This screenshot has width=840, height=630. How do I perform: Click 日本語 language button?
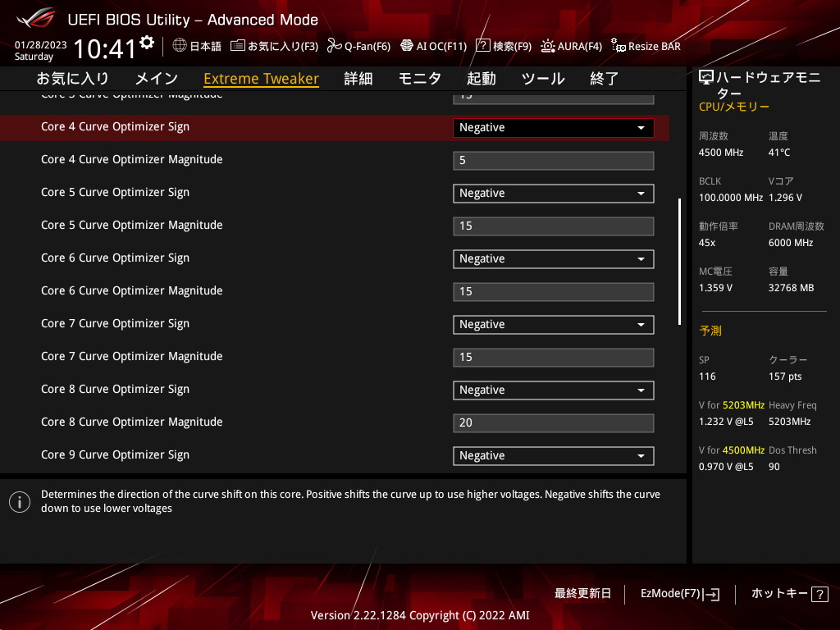pyautogui.click(x=206, y=46)
